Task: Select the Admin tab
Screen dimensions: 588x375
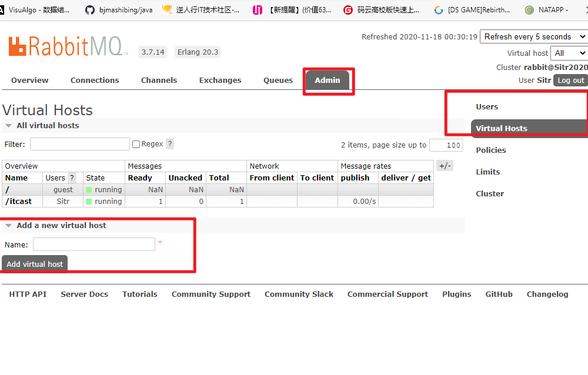Action: point(328,81)
